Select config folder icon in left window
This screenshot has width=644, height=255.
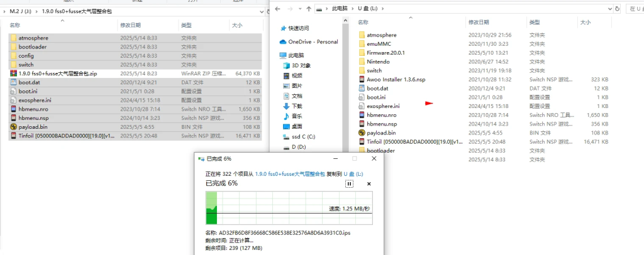pyautogui.click(x=14, y=56)
